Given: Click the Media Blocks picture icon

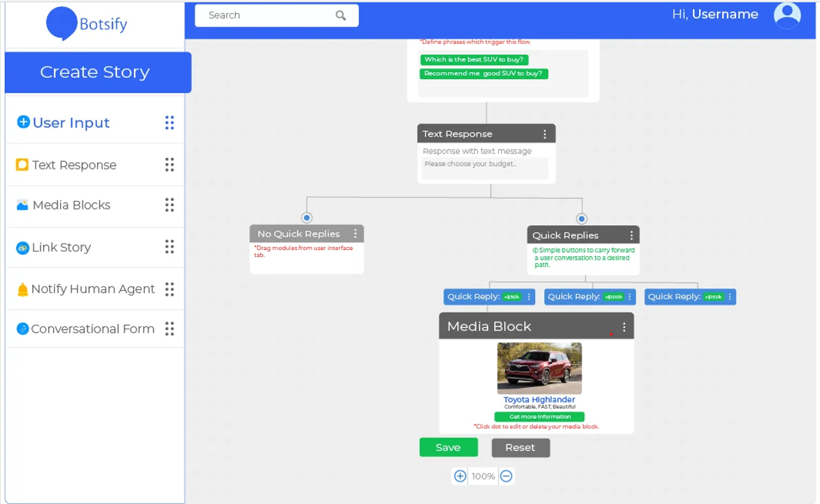Looking at the screenshot, I should point(21,205).
